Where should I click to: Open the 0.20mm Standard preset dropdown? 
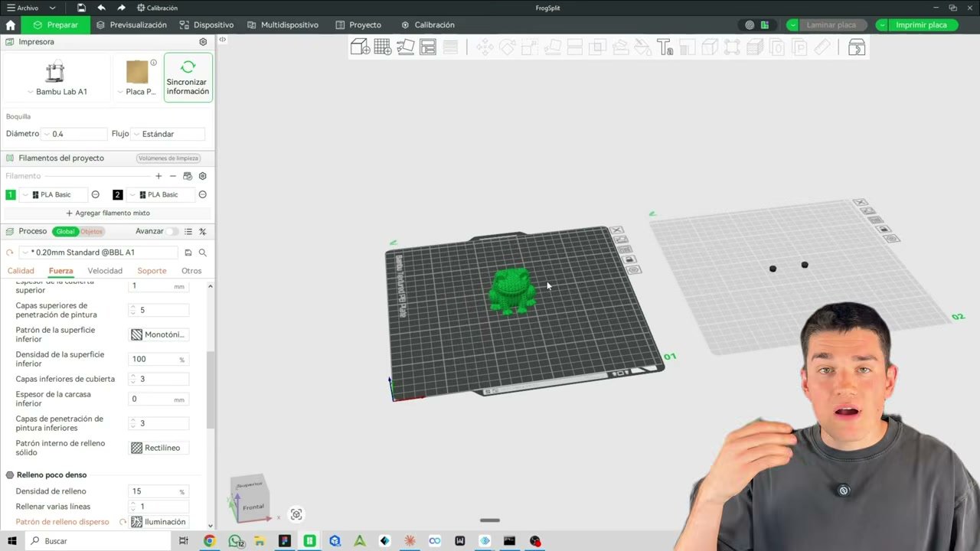100,253
